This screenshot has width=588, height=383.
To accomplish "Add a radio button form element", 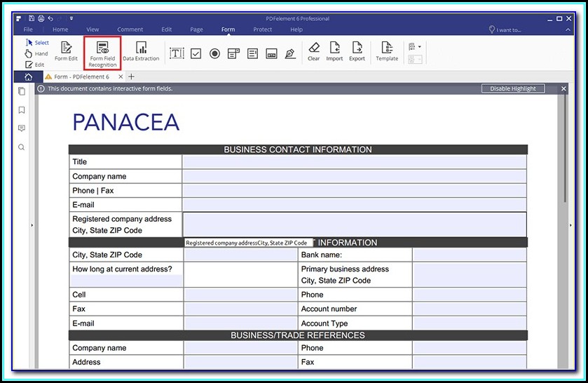I will (x=214, y=54).
